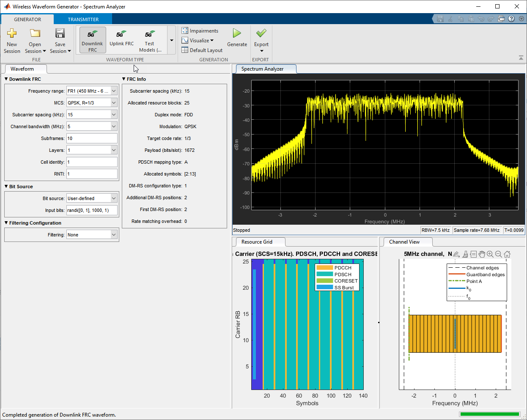Toggle data tips tool in Channel View

[x=473, y=254]
